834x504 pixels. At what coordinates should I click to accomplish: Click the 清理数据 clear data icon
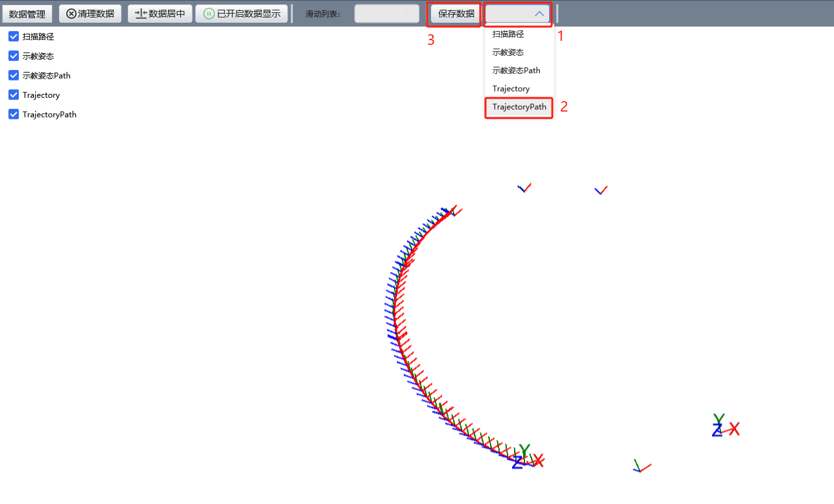click(x=71, y=14)
